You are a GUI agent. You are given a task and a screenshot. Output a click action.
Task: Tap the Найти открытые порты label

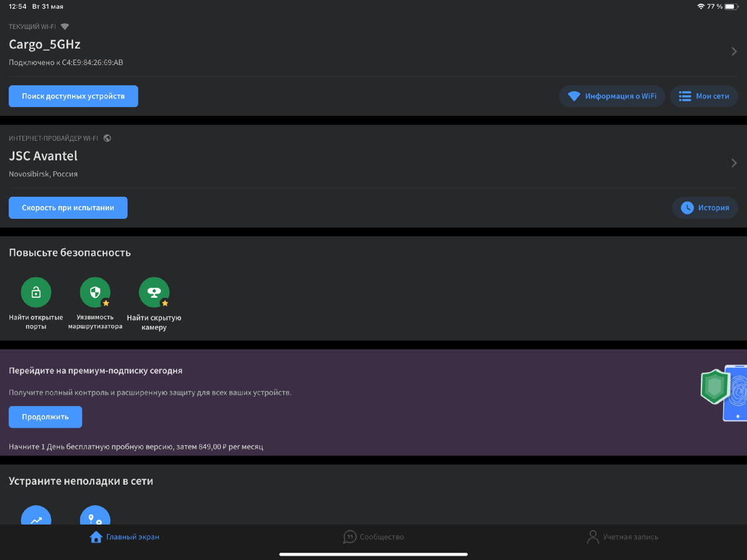point(36,322)
